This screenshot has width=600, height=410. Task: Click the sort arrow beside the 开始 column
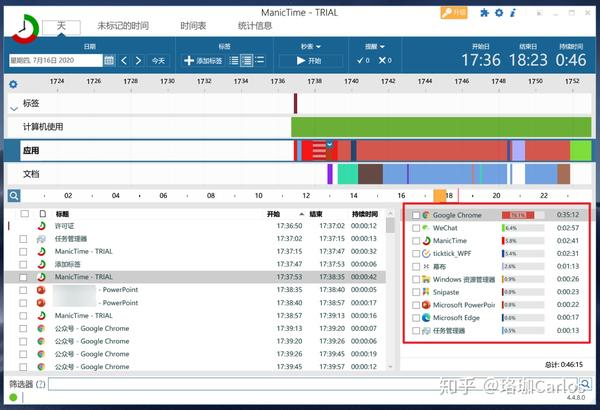click(302, 214)
